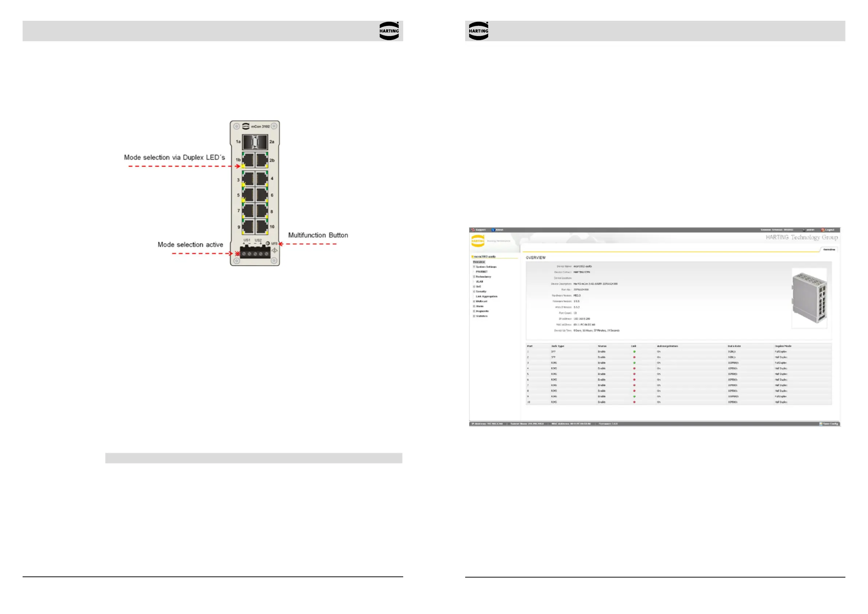Open the PROFINET navigation entry
Screen dimensions: 868x614
pyautogui.click(x=481, y=272)
